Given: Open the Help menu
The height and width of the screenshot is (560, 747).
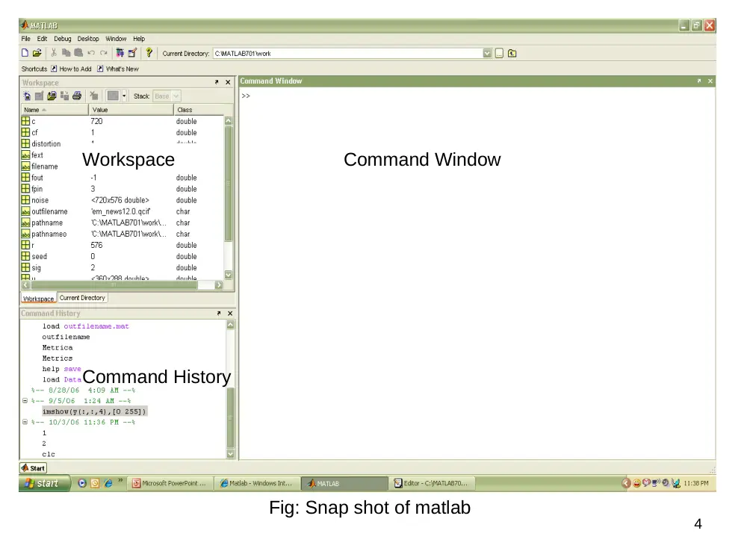Looking at the screenshot, I should point(139,39).
